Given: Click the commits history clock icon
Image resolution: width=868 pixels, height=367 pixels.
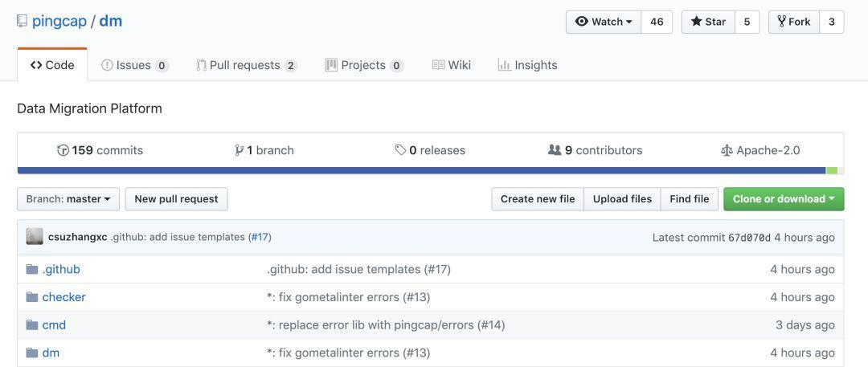Looking at the screenshot, I should point(63,150).
